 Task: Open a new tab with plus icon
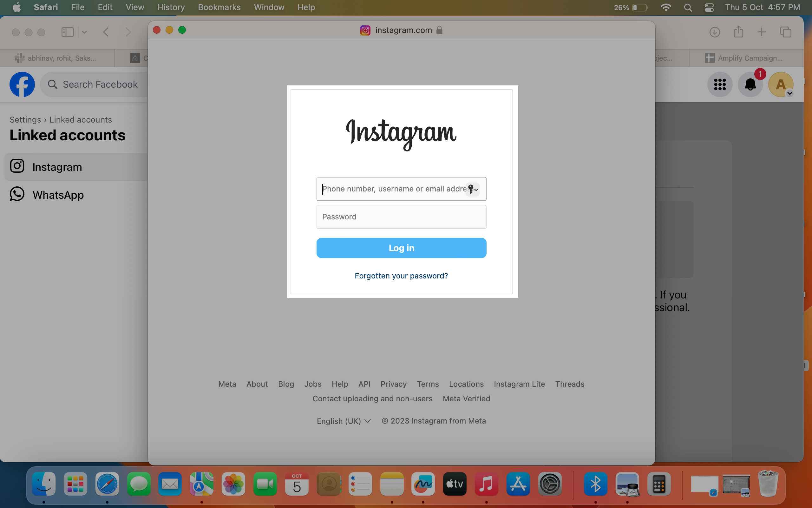click(762, 32)
